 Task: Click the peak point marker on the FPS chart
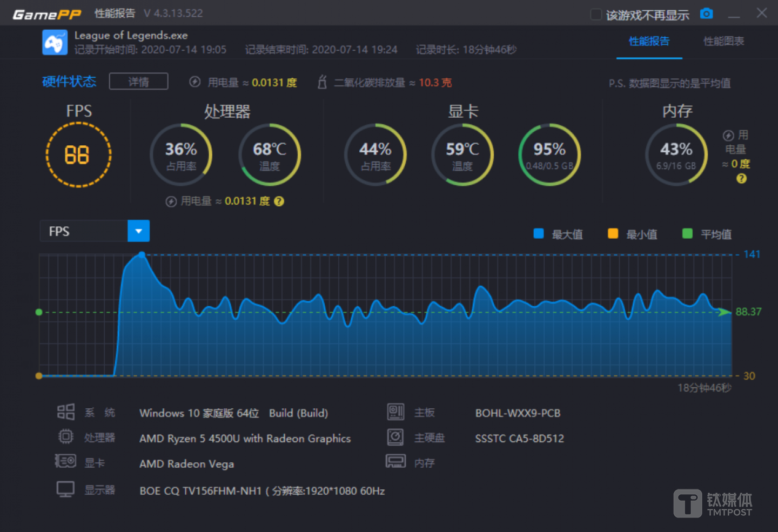(142, 254)
